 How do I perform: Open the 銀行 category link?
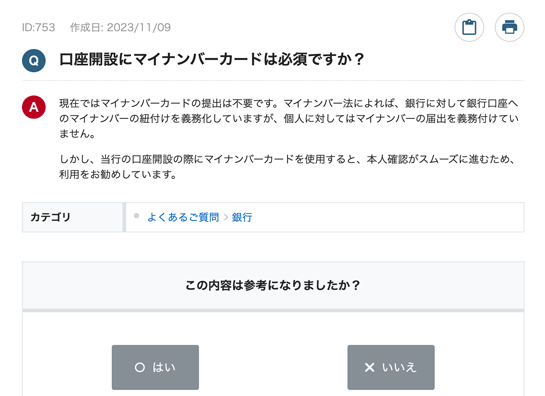[242, 217]
